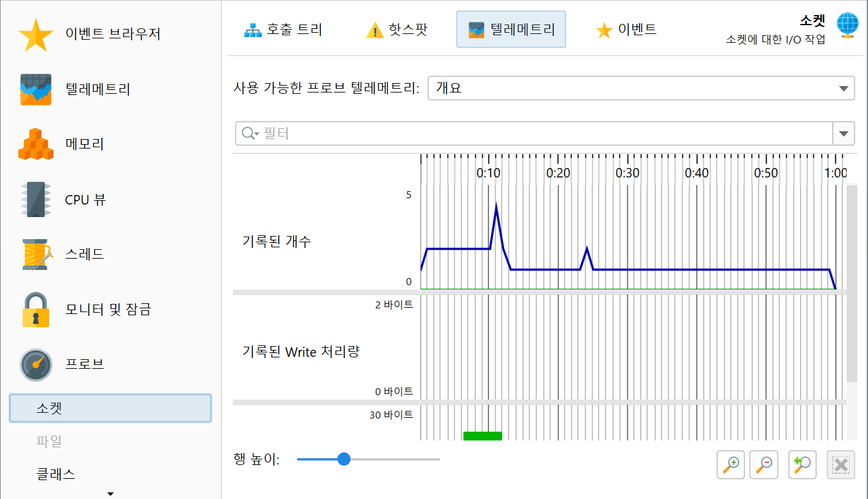868x499 pixels.
Task: Click the 0:30 timeline label
Action: coord(627,173)
